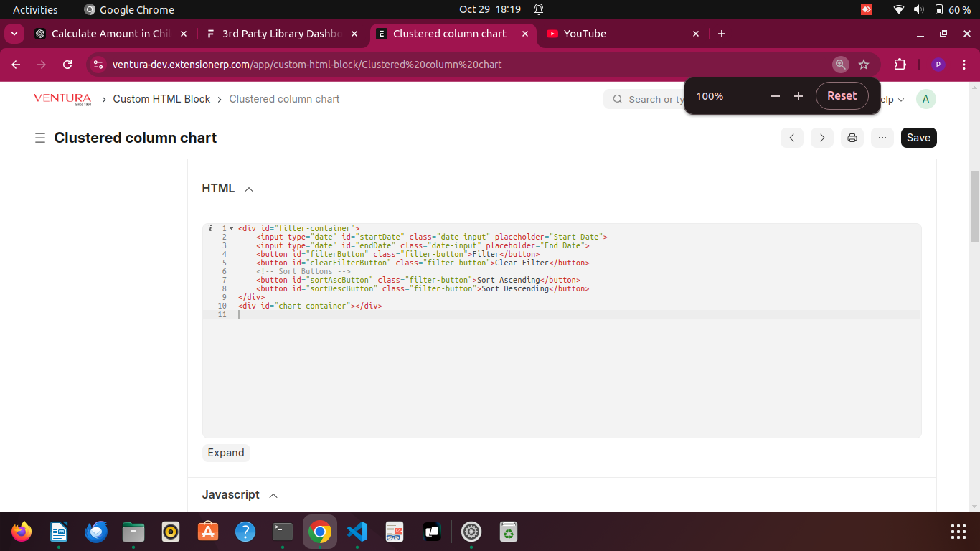Open the Help app in dock
980x551 pixels.
(245, 532)
